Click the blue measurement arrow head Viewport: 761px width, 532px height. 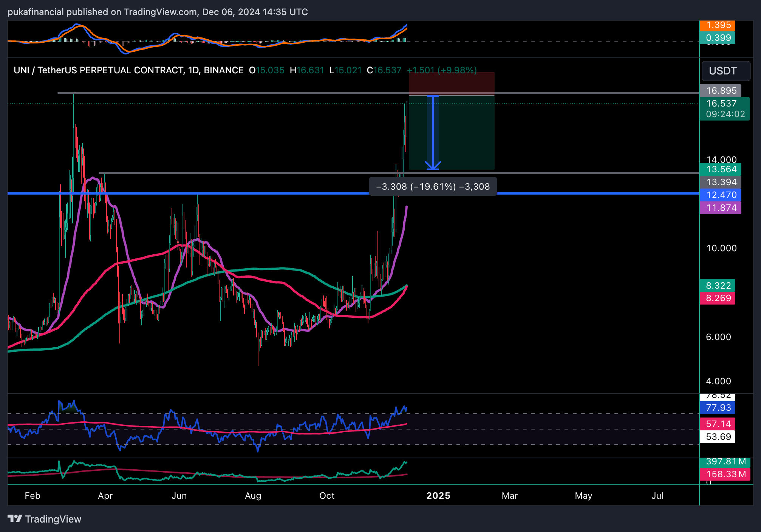(433, 165)
